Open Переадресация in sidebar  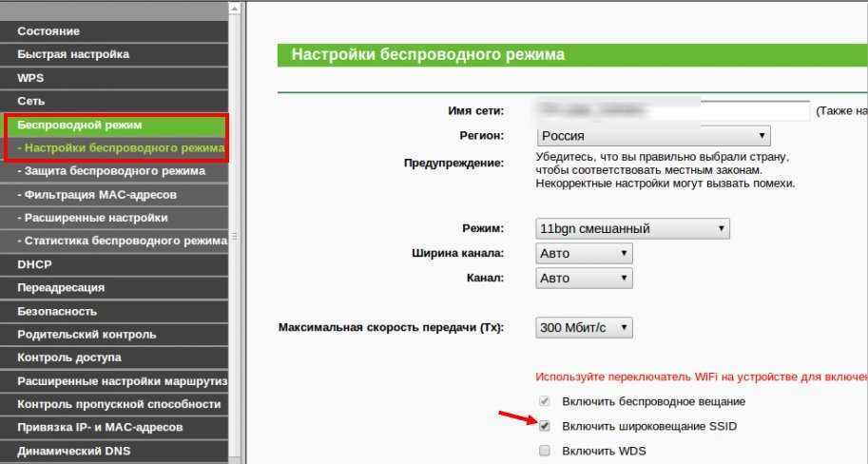click(x=113, y=288)
